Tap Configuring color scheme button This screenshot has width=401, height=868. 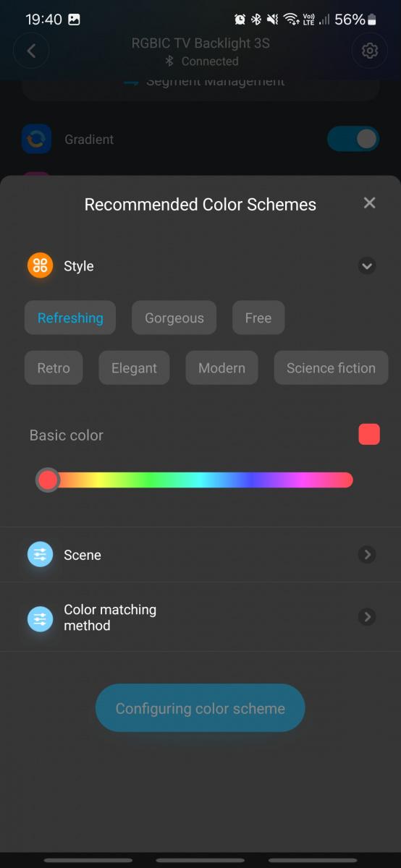click(x=200, y=708)
